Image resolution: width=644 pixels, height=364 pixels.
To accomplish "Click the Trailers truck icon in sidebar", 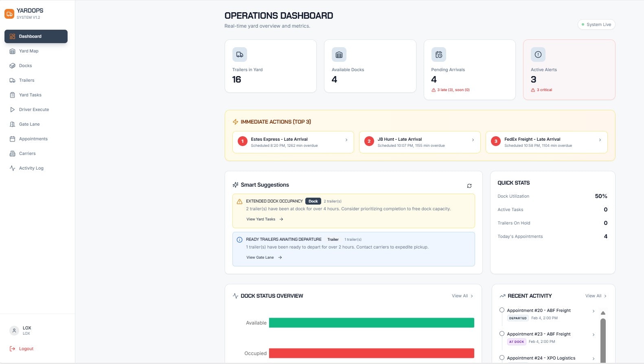I will click(x=12, y=80).
